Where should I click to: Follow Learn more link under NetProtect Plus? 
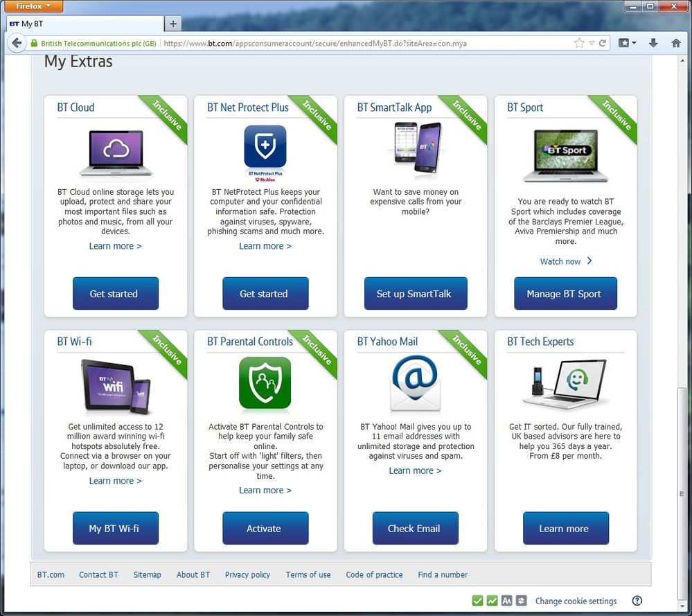click(x=265, y=246)
